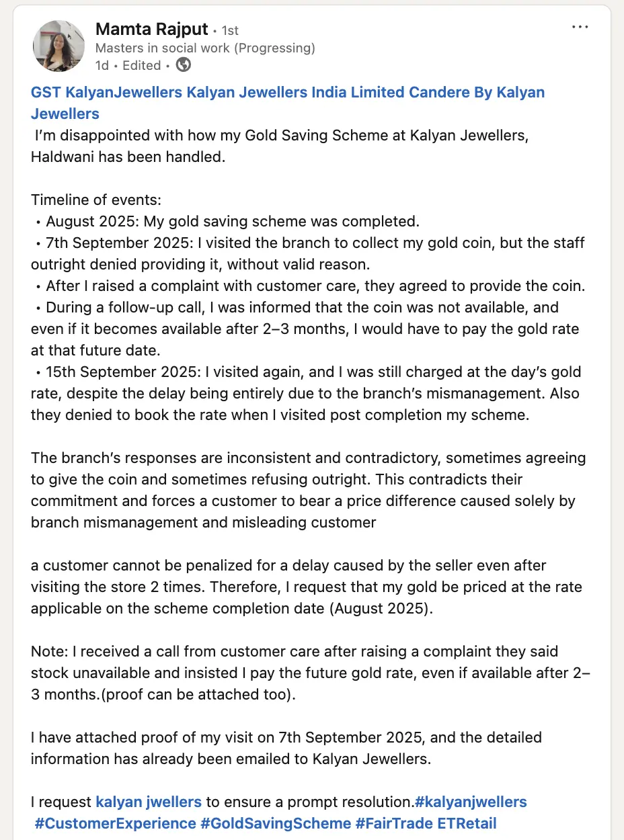This screenshot has width=624, height=840.
Task: Open the #GoldSavingScheme hashtag
Action: click(x=276, y=823)
